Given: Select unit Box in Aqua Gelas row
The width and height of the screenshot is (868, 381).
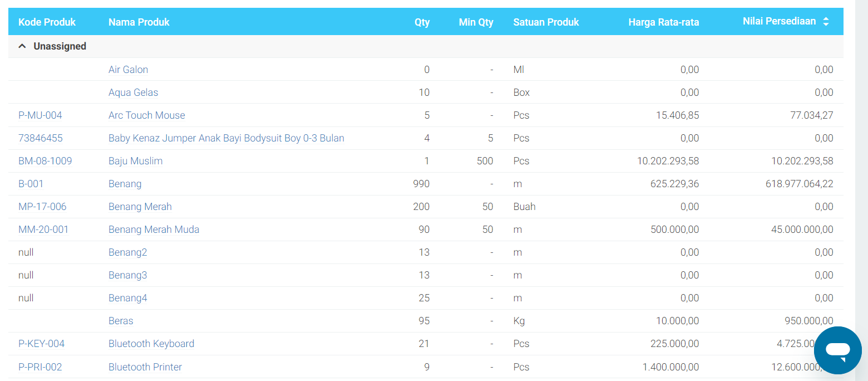Looking at the screenshot, I should pyautogui.click(x=521, y=92).
